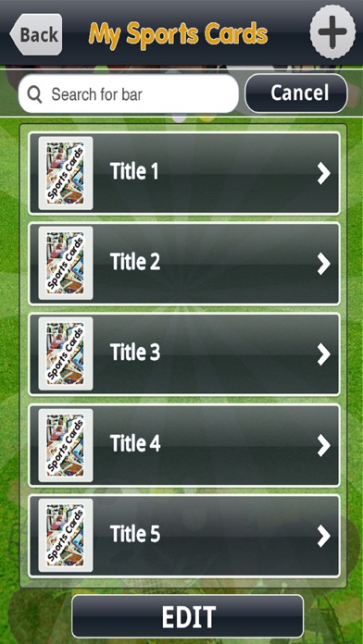This screenshot has height=644, width=363.
Task: Tap the plus icon to add card
Action: 332,32
